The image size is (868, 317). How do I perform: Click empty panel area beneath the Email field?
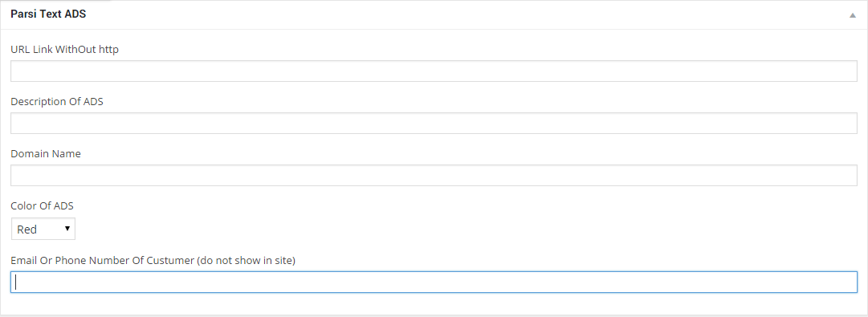434,303
